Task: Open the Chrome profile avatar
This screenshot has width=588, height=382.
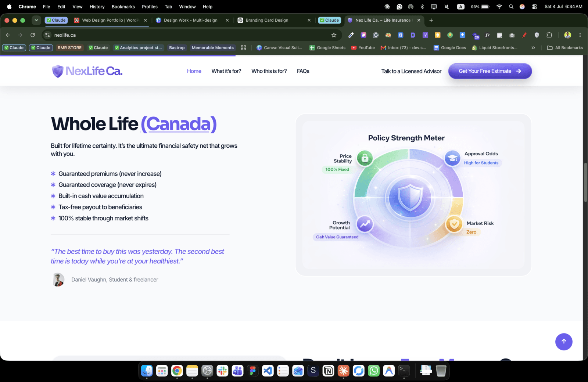Action: (x=568, y=35)
